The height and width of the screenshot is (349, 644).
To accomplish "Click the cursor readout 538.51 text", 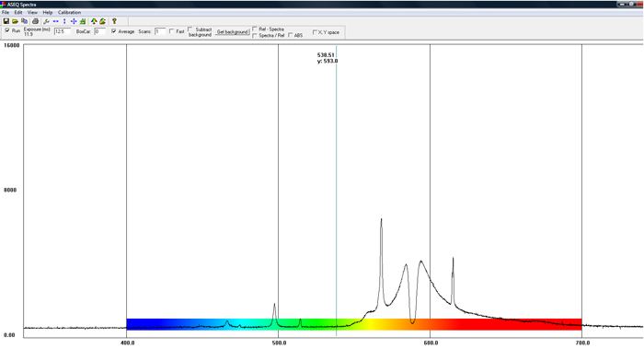I will [326, 54].
